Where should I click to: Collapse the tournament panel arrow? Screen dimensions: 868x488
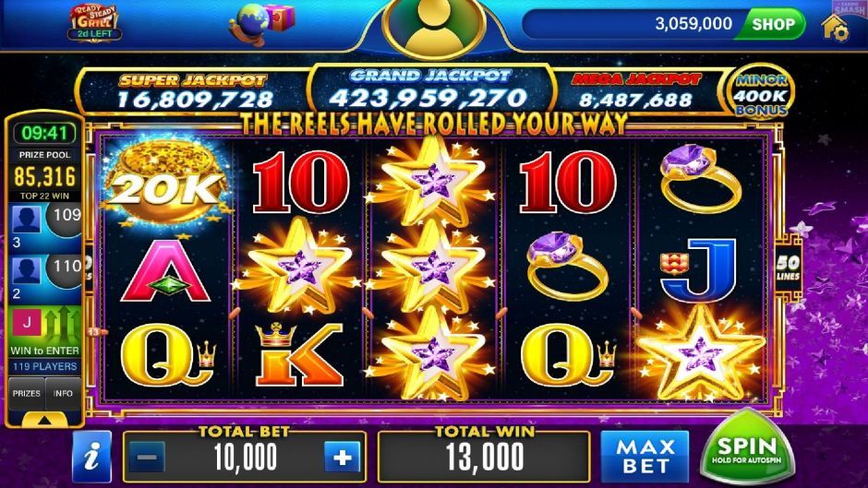click(44, 420)
